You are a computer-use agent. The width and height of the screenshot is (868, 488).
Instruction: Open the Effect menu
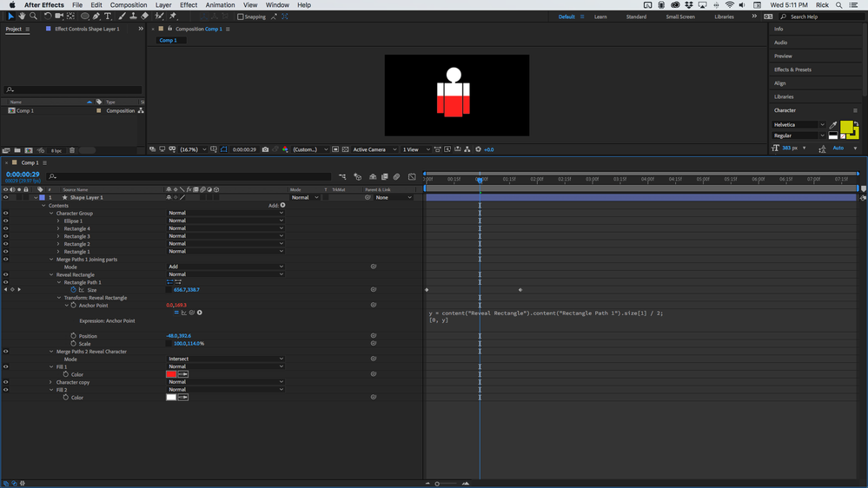(189, 5)
